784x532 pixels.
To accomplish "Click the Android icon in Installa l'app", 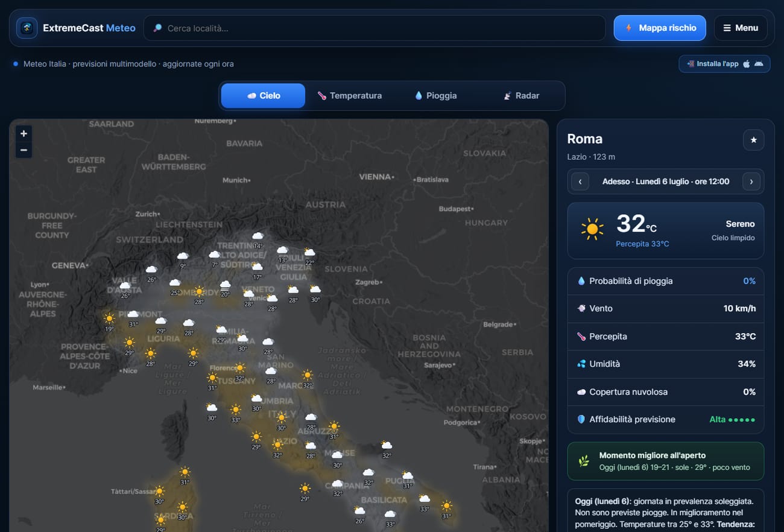I will 759,63.
